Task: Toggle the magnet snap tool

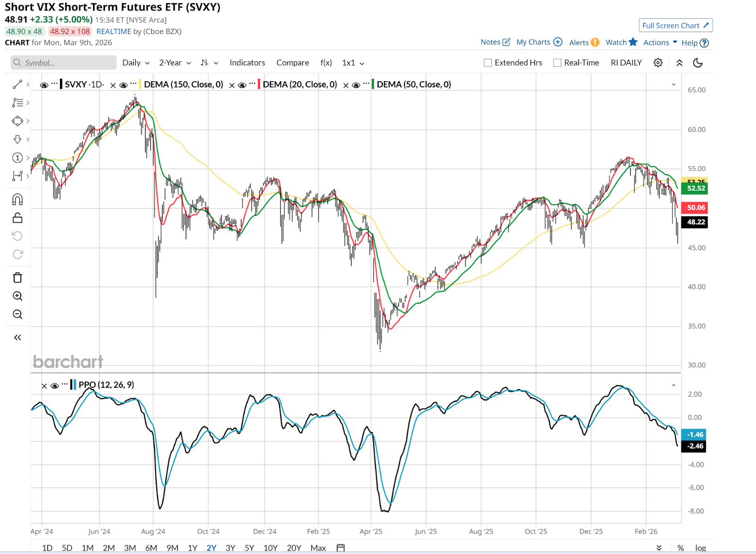Action: [x=17, y=199]
